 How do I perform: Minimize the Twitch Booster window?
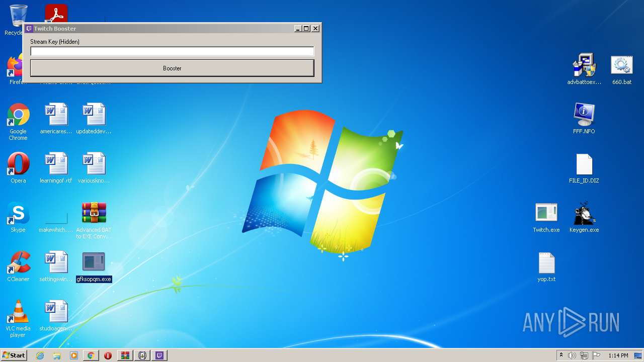[298, 29]
